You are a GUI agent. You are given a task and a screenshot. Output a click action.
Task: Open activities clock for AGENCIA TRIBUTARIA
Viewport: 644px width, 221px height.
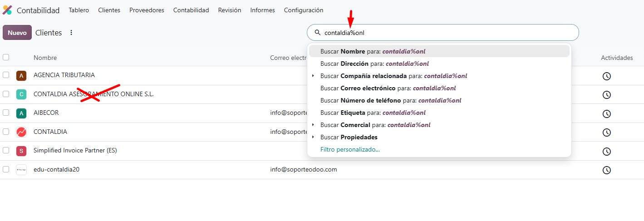click(606, 76)
